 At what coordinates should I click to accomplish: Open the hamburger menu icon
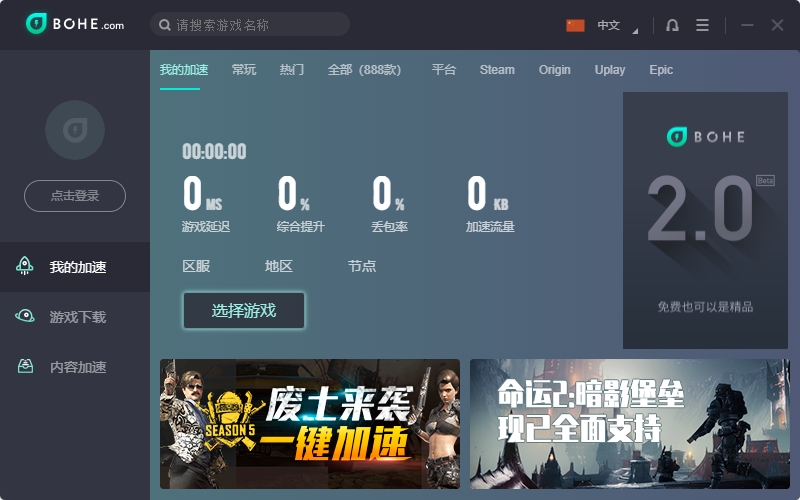tap(702, 25)
